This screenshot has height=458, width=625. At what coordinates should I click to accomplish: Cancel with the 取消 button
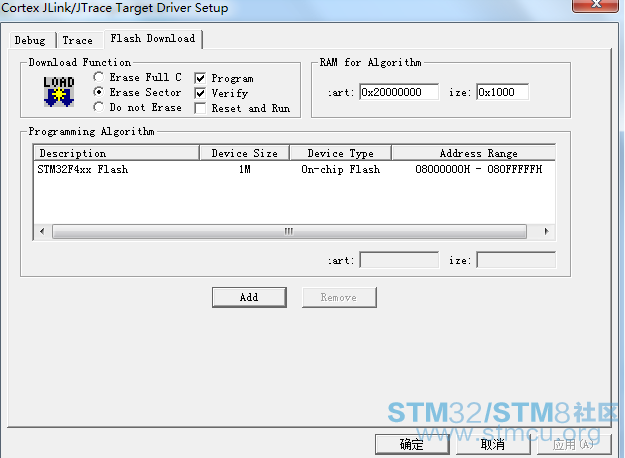click(x=493, y=444)
